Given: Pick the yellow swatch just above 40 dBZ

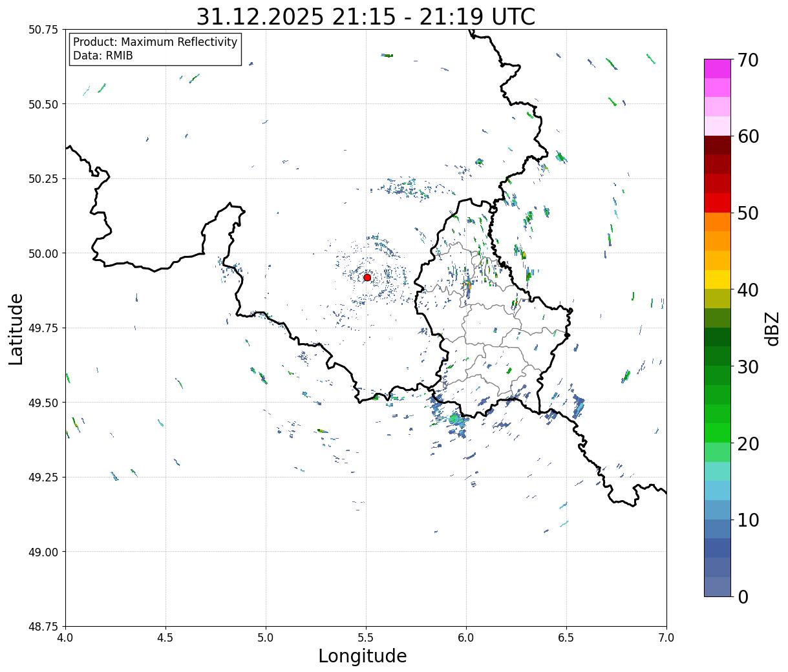Looking at the screenshot, I should 717,280.
